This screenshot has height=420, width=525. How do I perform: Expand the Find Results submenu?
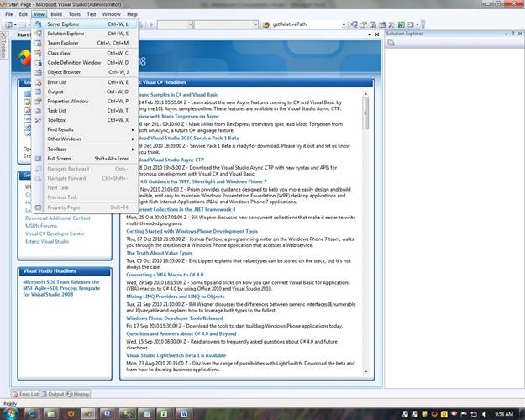coord(85,129)
